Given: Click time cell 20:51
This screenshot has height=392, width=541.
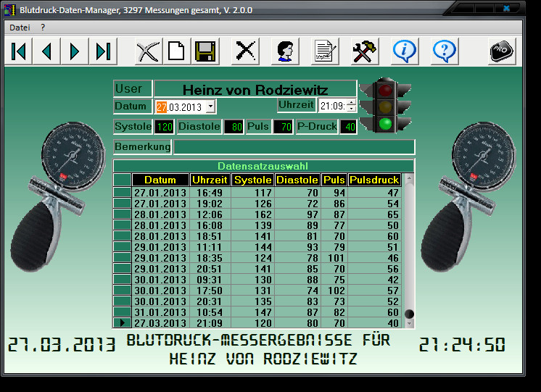Looking at the screenshot, I should [x=210, y=269].
